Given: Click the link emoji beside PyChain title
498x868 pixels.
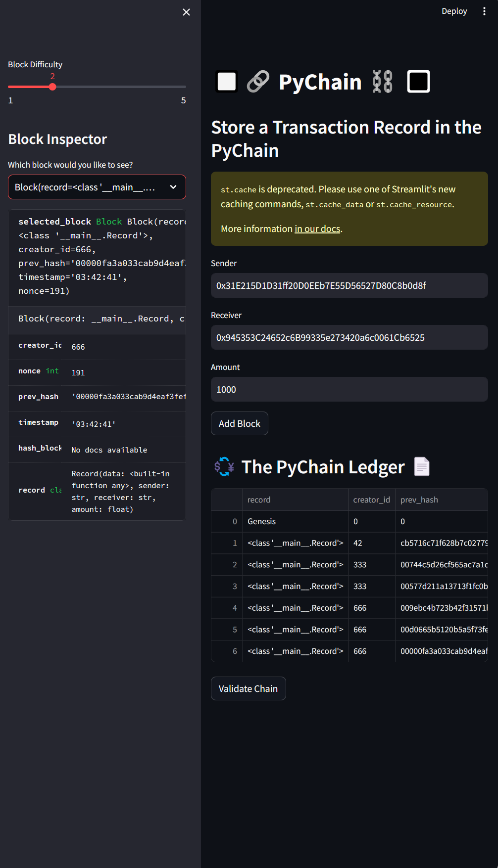Looking at the screenshot, I should (x=258, y=82).
